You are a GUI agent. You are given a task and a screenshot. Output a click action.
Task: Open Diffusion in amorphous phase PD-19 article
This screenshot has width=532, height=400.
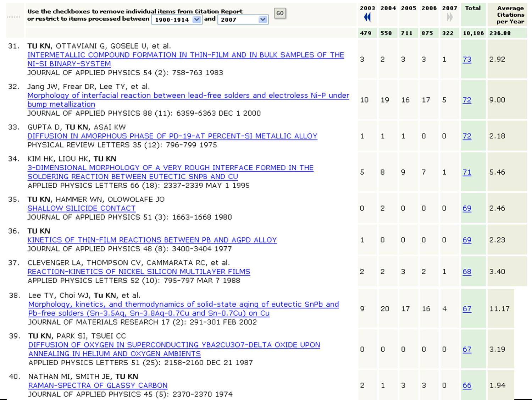click(172, 136)
